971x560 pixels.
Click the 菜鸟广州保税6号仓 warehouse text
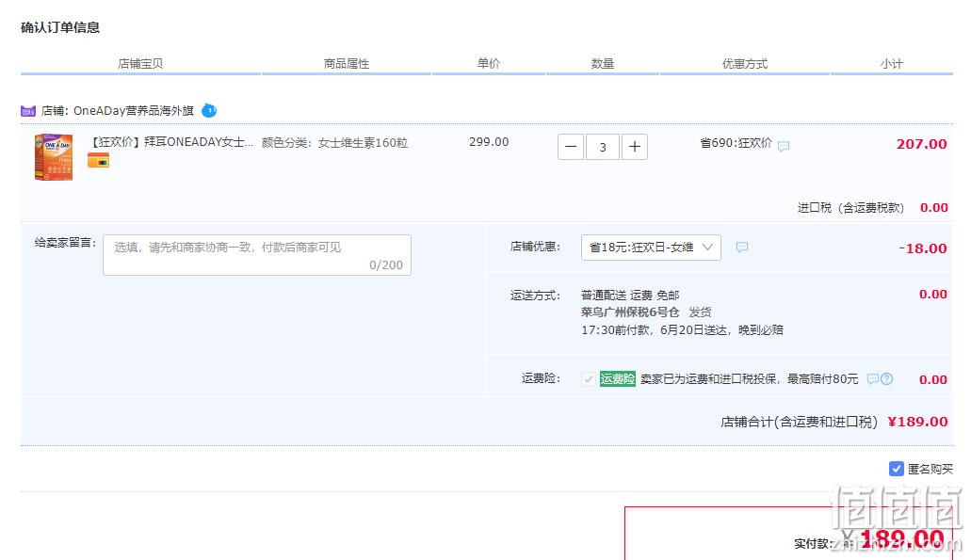tap(630, 312)
